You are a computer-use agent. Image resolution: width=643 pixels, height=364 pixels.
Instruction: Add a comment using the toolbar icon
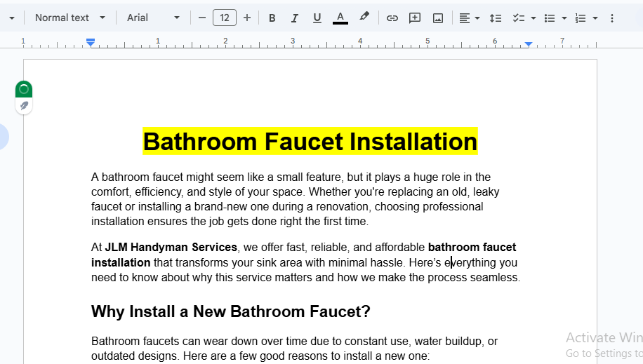point(415,18)
